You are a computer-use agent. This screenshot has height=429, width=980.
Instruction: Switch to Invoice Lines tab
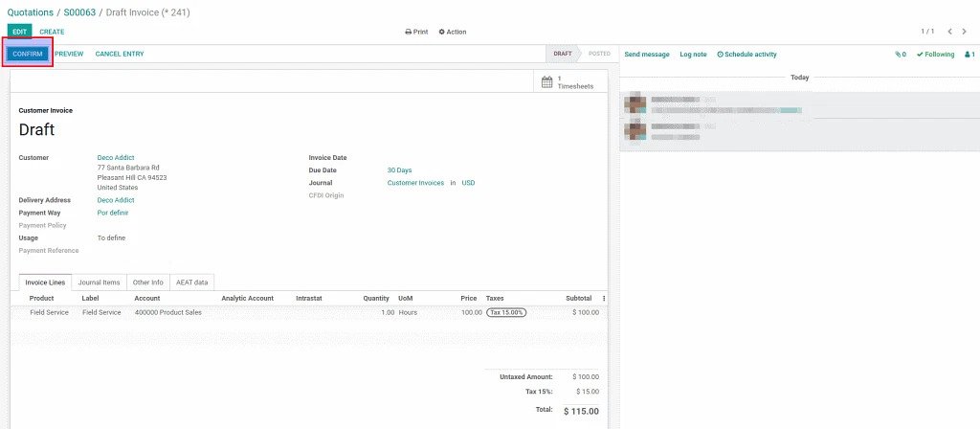tap(45, 282)
